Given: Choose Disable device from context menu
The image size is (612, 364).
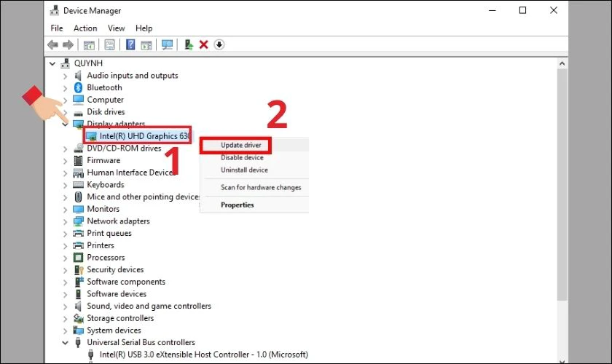Looking at the screenshot, I should coord(242,158).
